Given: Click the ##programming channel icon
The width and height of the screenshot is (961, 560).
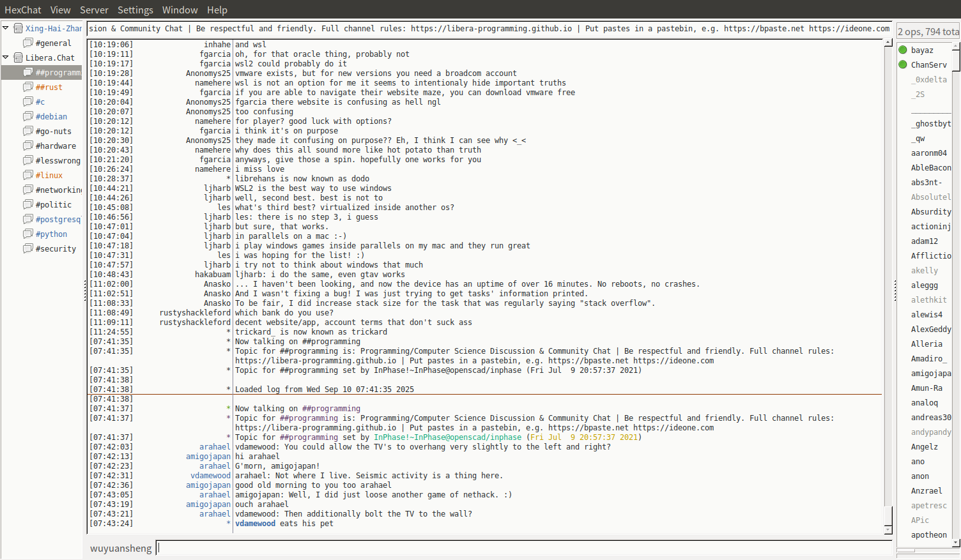Looking at the screenshot, I should 28,72.
